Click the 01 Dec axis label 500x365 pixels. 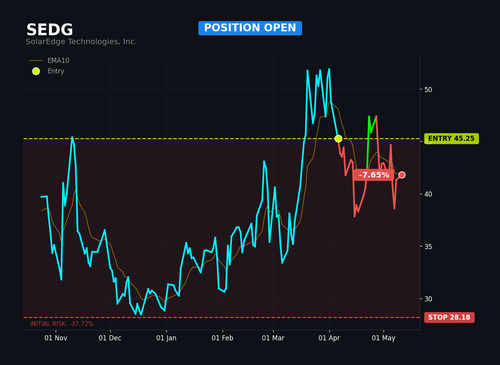[x=110, y=338]
